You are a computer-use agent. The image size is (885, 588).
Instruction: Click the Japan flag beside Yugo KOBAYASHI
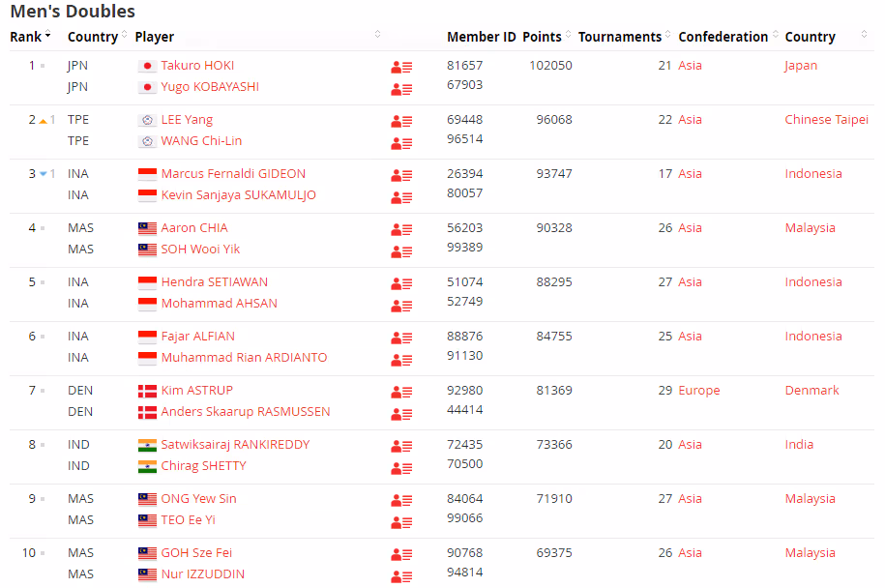tap(147, 87)
